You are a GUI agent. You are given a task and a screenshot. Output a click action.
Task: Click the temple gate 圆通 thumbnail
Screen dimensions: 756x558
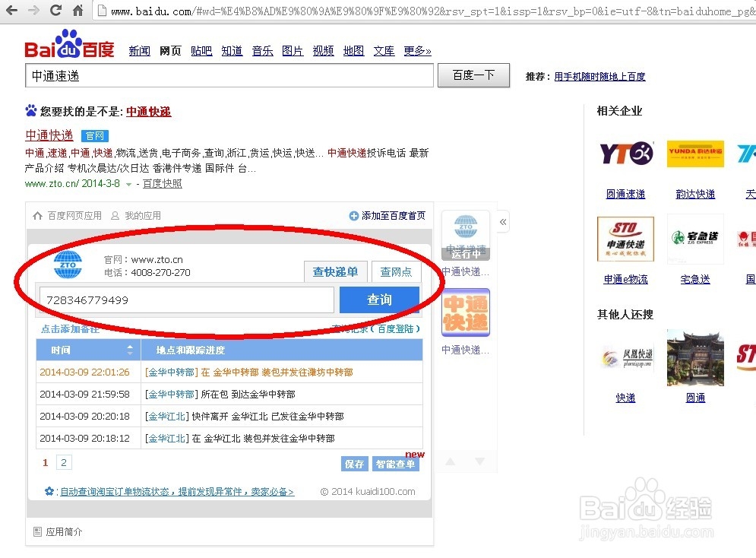695,357
